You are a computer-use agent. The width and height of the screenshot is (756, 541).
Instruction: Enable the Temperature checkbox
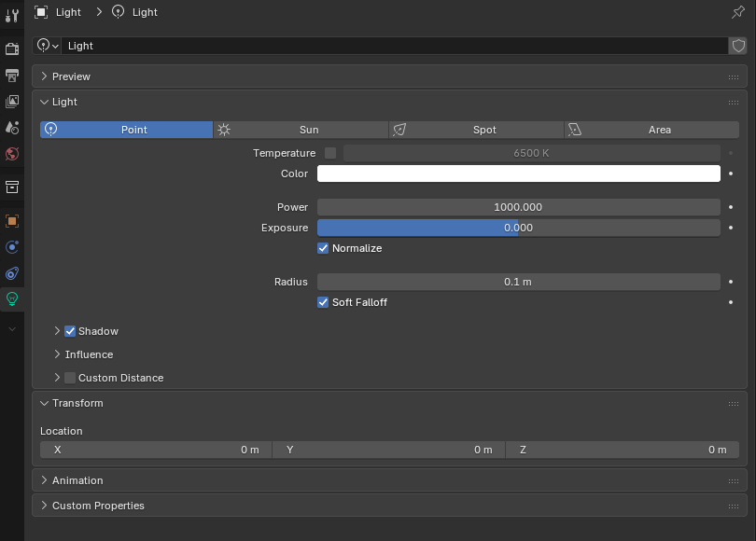pyautogui.click(x=330, y=153)
